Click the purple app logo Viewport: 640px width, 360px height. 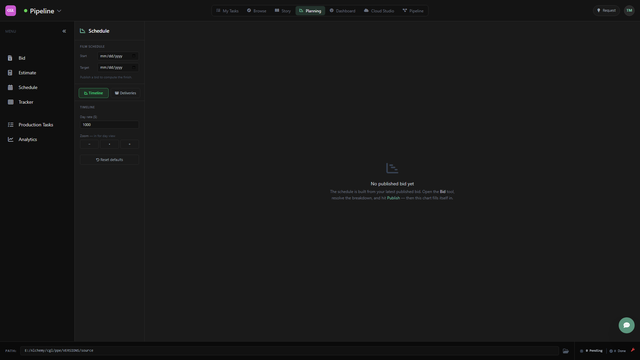pyautogui.click(x=11, y=11)
